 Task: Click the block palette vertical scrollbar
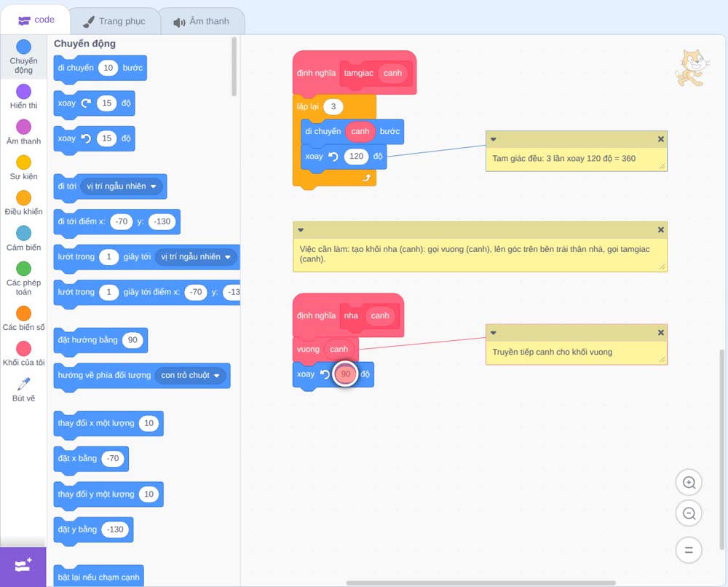234,67
